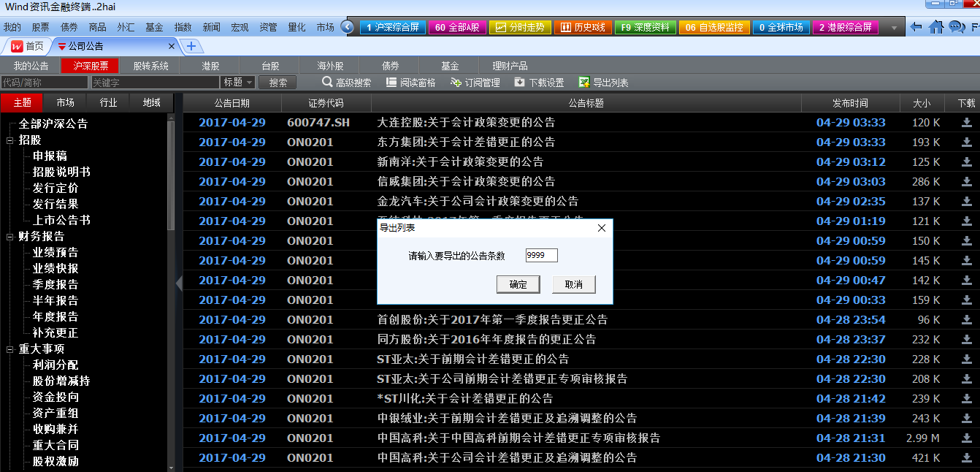Select the 地域 filter tab

[x=151, y=102]
